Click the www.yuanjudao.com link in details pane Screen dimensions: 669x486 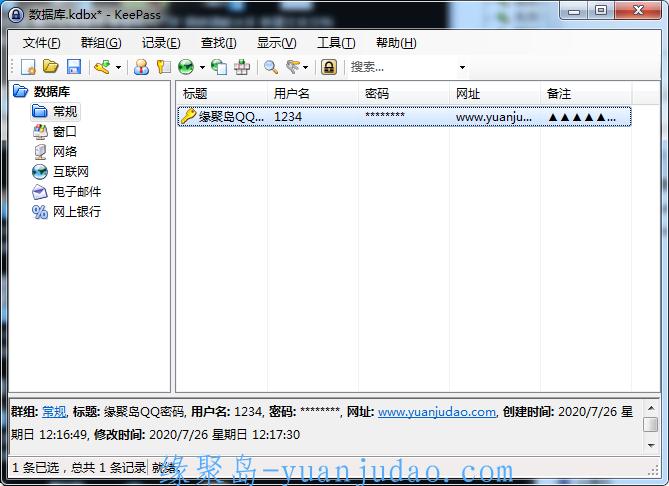coord(437,412)
